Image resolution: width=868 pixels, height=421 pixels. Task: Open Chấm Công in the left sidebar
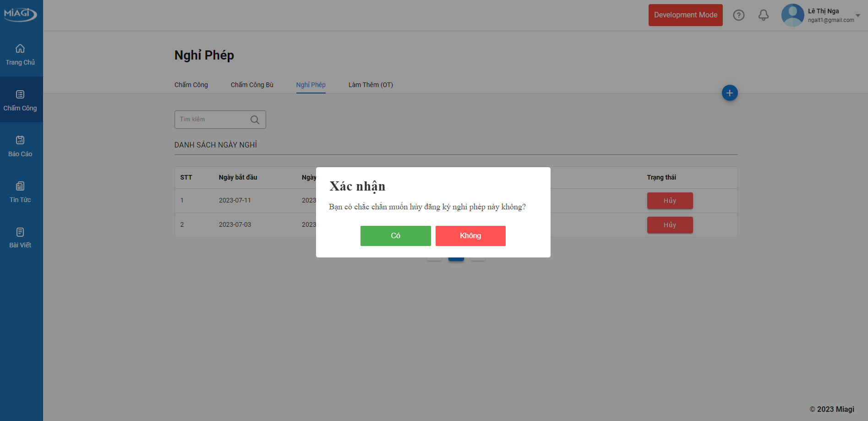[x=20, y=100]
